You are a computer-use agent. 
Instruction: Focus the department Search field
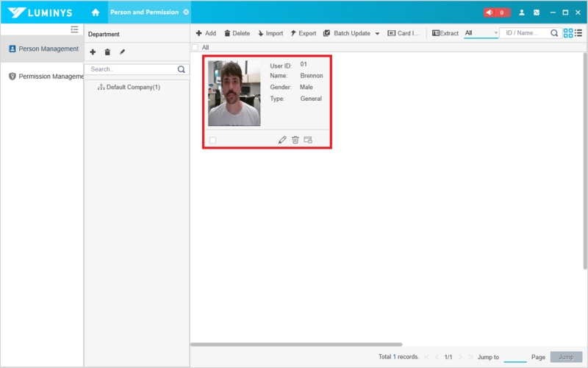132,69
